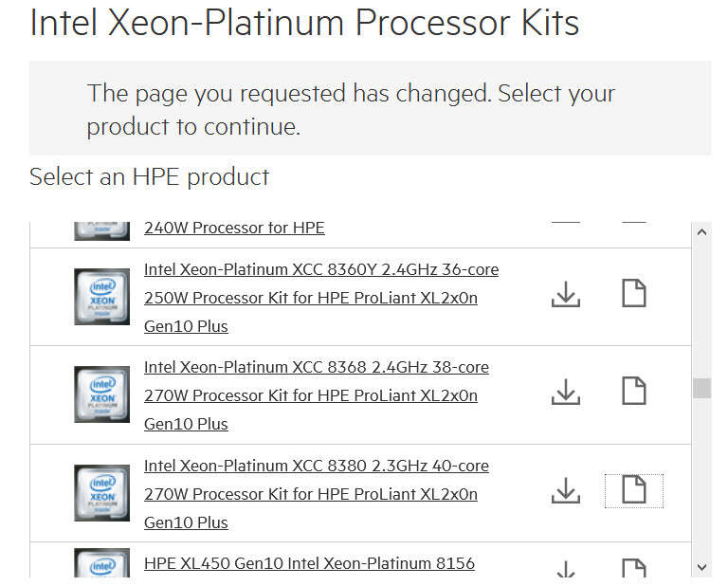The image size is (728, 586).
Task: Open the document icon for HPE XL450 8156
Action: [633, 570]
